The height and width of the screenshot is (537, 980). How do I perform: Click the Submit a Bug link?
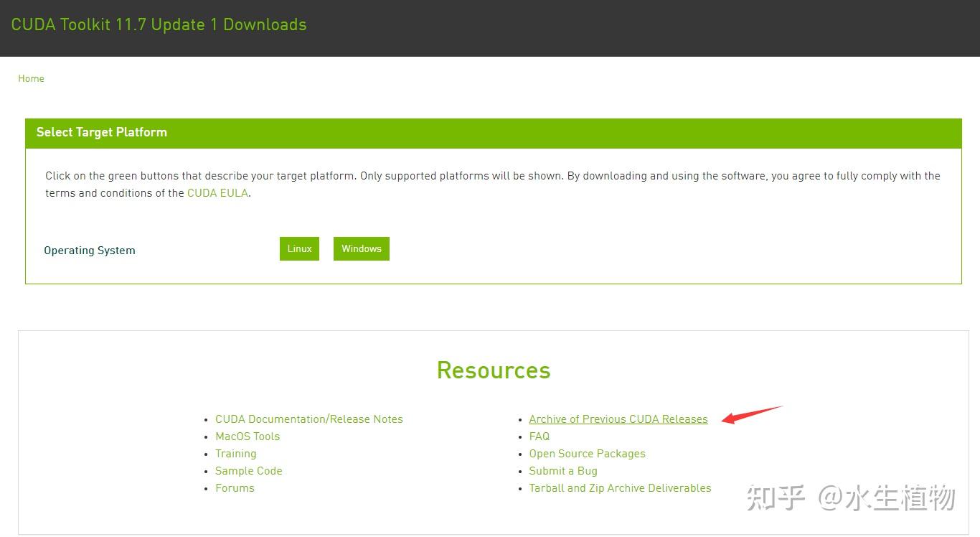[563, 471]
